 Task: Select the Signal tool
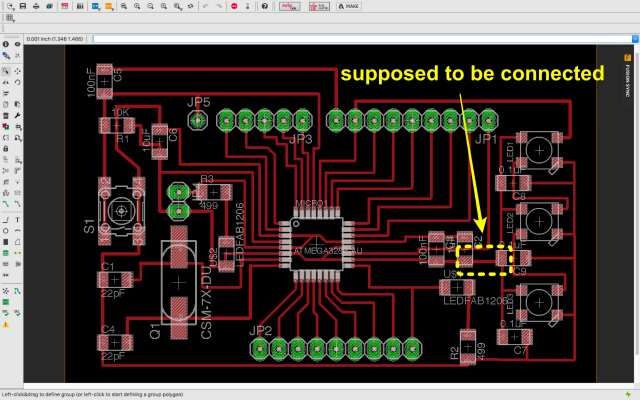18,253
